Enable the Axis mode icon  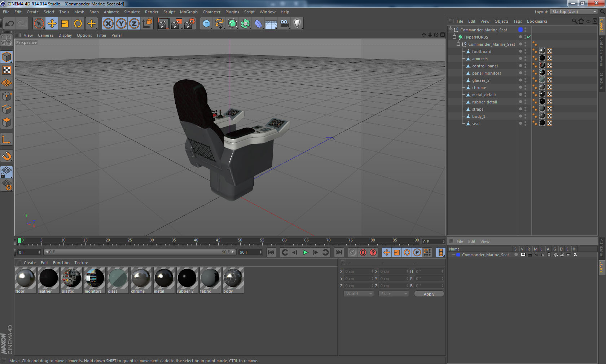7,139
